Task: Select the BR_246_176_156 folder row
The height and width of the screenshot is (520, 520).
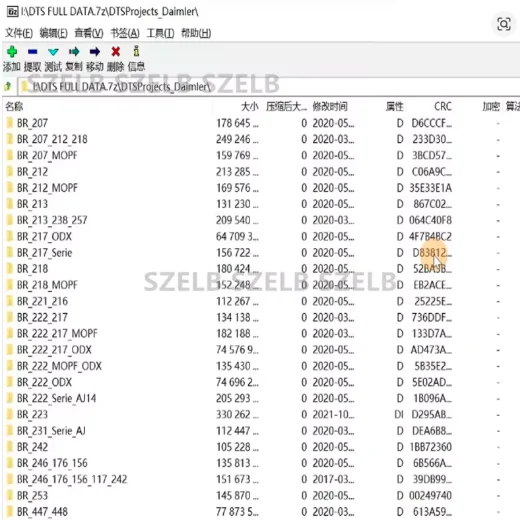Action: (52, 463)
